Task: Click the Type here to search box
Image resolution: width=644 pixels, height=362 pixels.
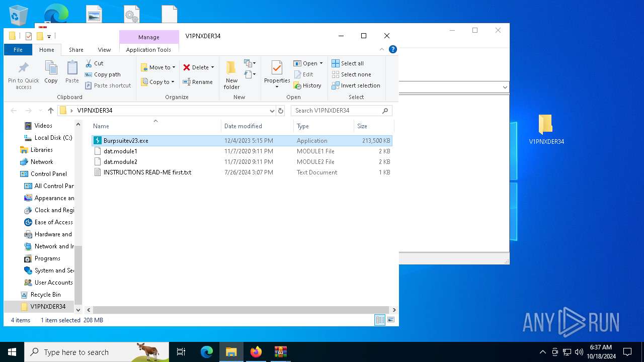Action: (x=97, y=352)
